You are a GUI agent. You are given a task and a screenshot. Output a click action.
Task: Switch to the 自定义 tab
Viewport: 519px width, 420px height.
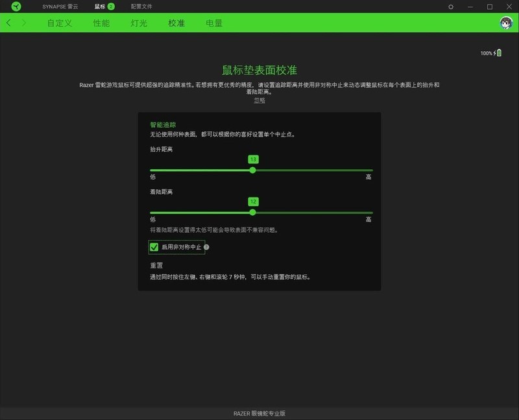click(x=58, y=21)
